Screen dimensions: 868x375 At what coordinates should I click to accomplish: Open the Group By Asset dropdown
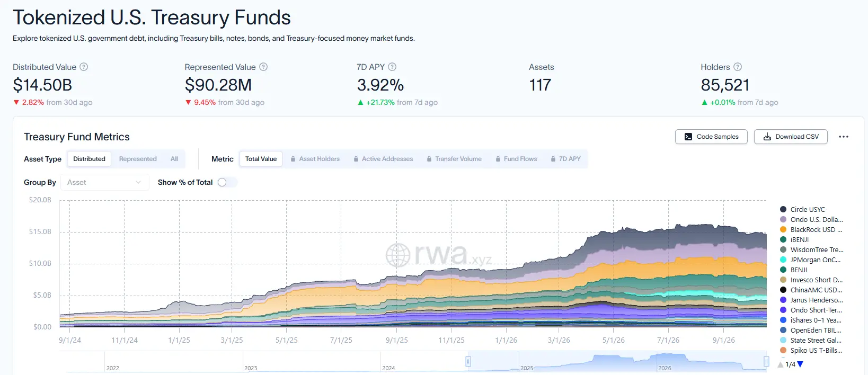tap(104, 182)
